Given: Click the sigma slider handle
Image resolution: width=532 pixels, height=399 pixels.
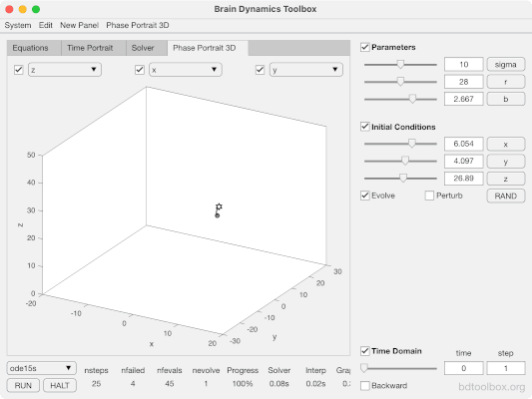Looking at the screenshot, I should (x=400, y=64).
